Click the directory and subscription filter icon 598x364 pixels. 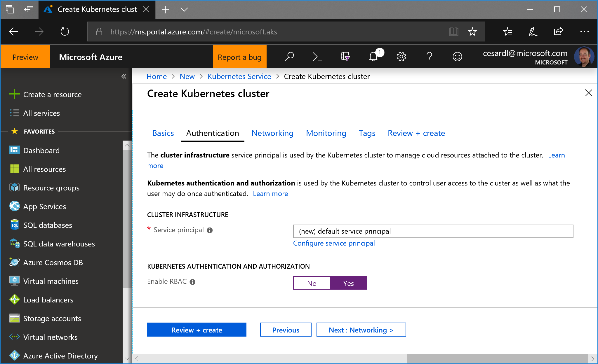click(345, 57)
